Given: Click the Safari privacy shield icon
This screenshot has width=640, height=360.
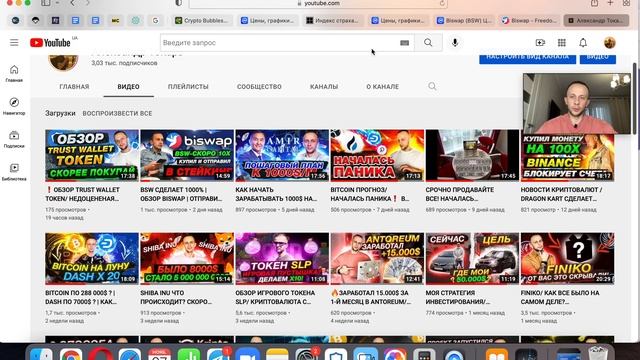Looking at the screenshot, I should tap(179, 3).
